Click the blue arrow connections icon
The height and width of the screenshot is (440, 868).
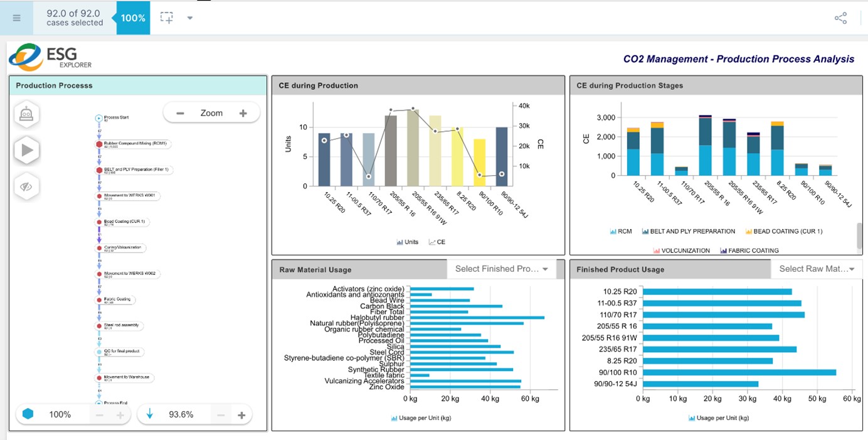[150, 414]
